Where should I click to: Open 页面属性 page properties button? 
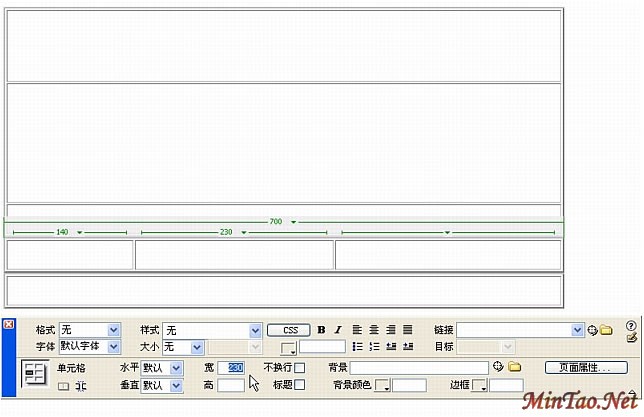(x=586, y=368)
